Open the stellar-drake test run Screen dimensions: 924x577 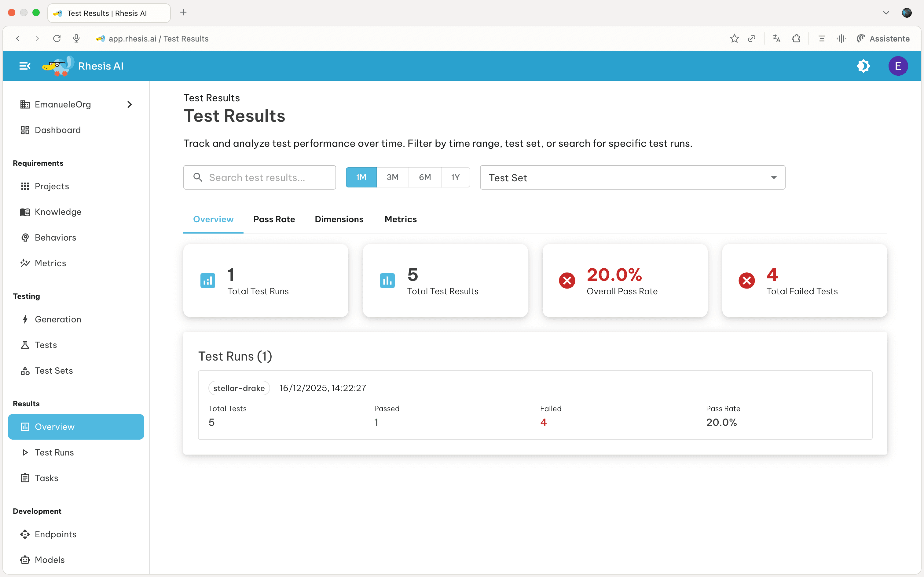click(x=239, y=388)
